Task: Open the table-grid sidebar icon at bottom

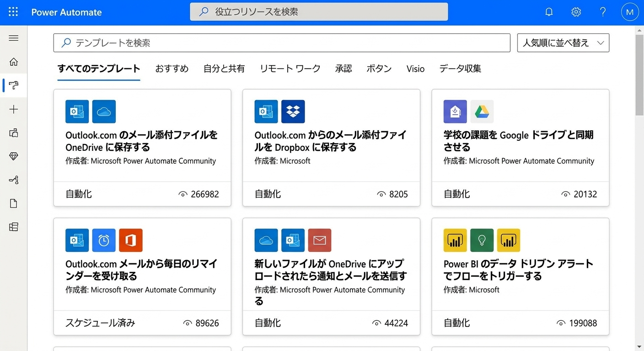Action: point(14,227)
